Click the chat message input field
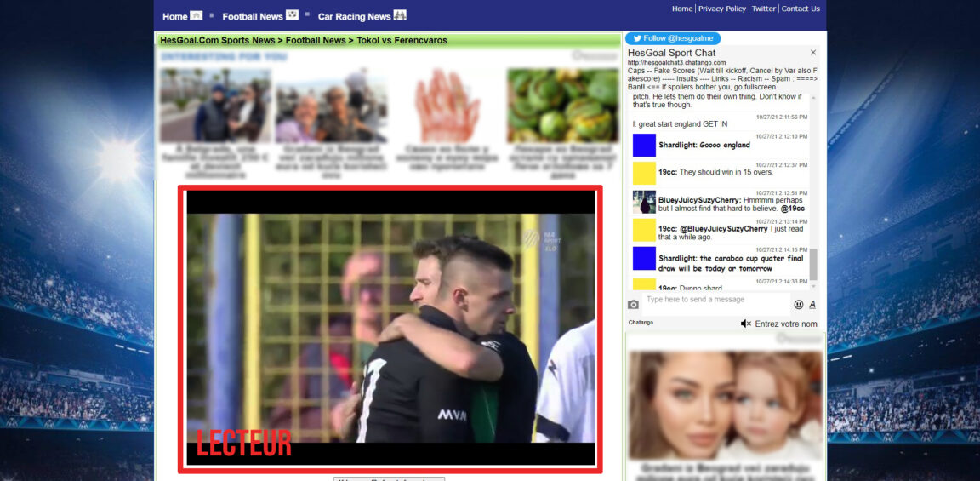The height and width of the screenshot is (481, 980). pyautogui.click(x=715, y=300)
